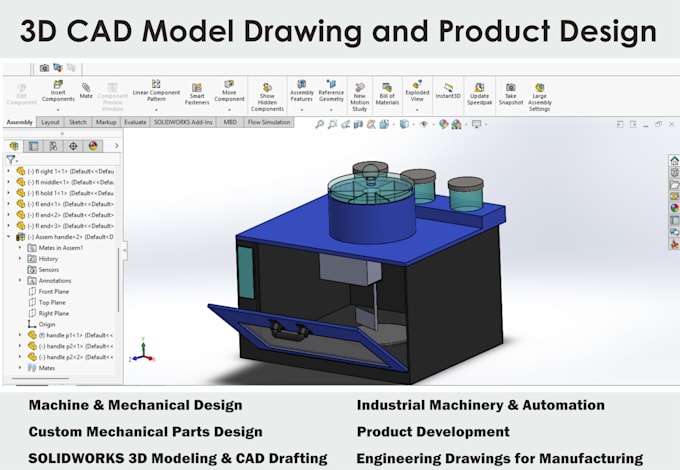This screenshot has width=680, height=470.
Task: Switch to ConfigurationManager panel tab
Action: pos(53,146)
